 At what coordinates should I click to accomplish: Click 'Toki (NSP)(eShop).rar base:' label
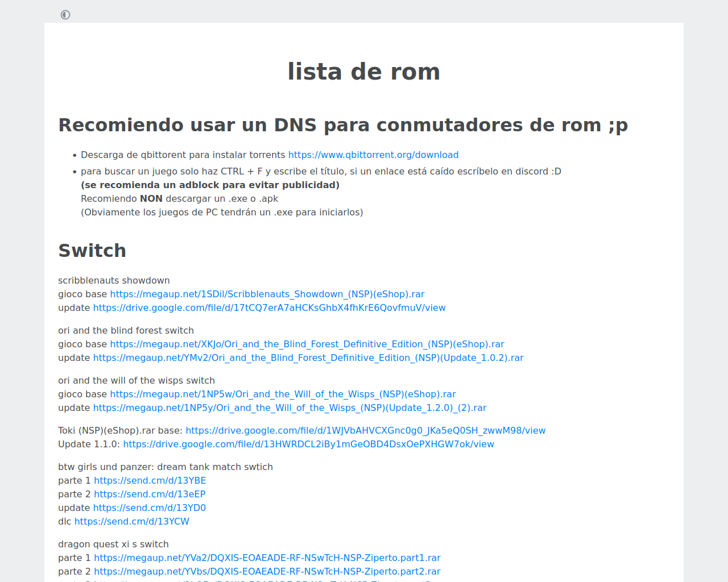(121, 431)
